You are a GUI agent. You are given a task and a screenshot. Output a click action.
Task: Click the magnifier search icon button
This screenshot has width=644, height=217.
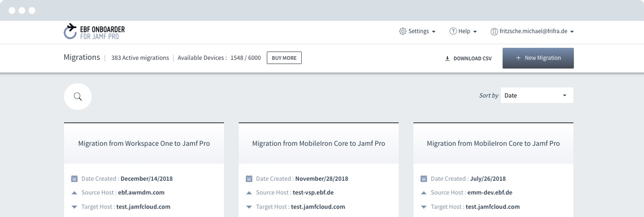coord(78,96)
